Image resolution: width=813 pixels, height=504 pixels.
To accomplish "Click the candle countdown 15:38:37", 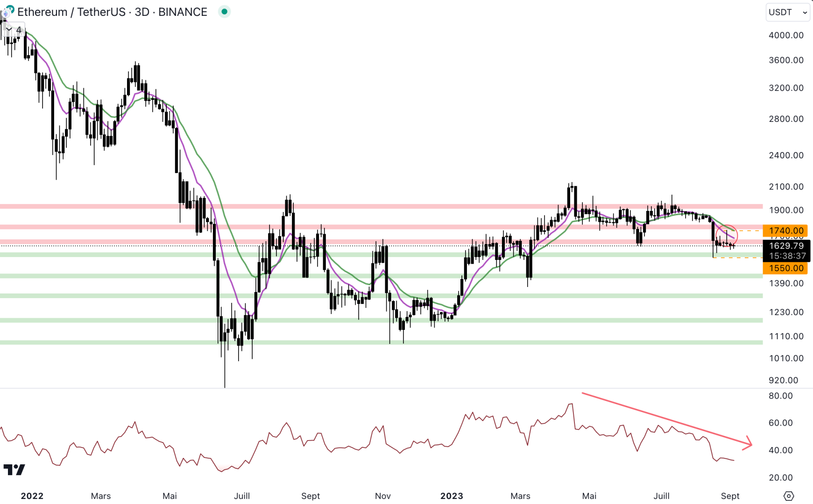I will tap(786, 256).
